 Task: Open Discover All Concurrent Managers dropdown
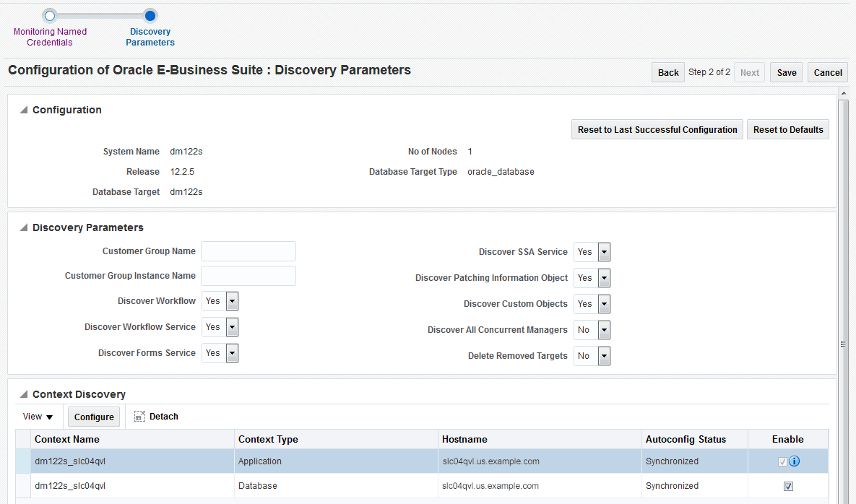click(604, 330)
